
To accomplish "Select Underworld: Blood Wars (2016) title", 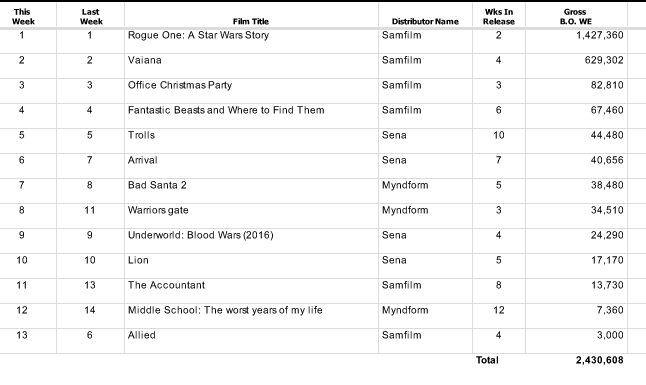I will pyautogui.click(x=200, y=235).
